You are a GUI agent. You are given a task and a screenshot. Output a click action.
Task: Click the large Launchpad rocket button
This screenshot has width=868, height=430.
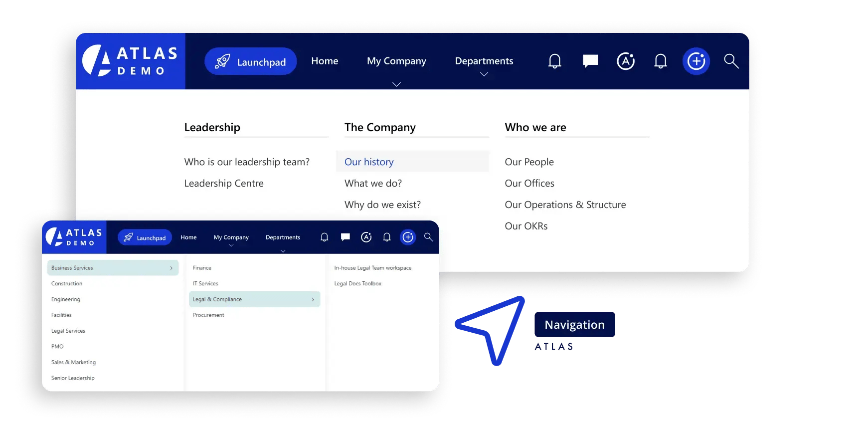pos(251,61)
